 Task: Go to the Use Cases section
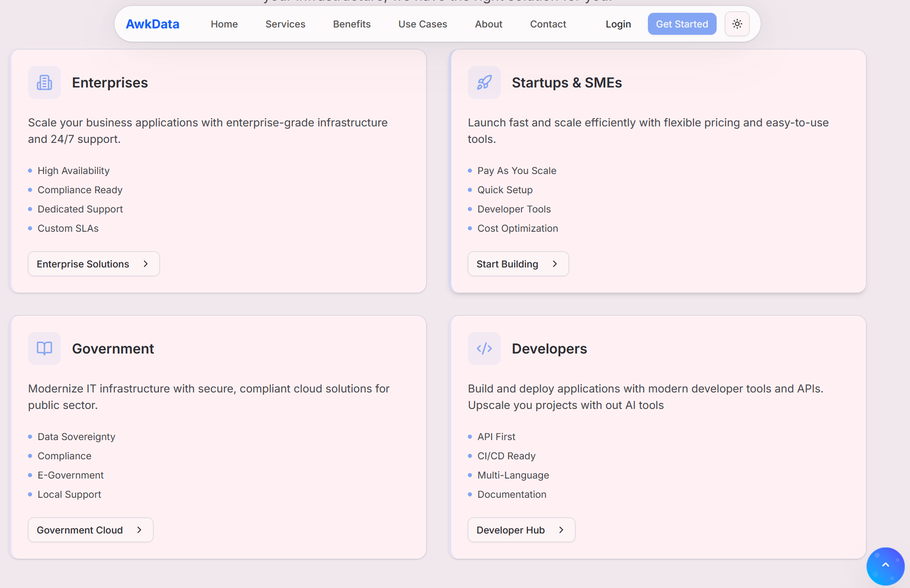pyautogui.click(x=422, y=24)
